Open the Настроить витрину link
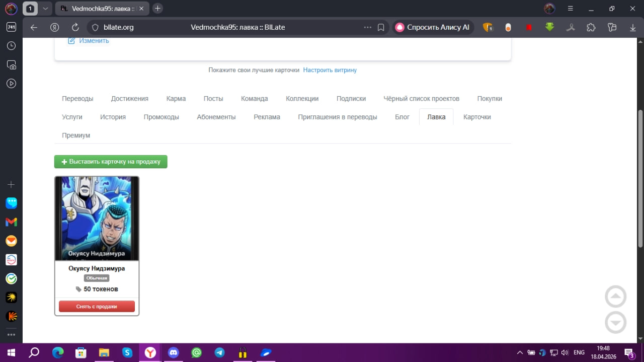Image resolution: width=644 pixels, height=362 pixels. coord(330,70)
